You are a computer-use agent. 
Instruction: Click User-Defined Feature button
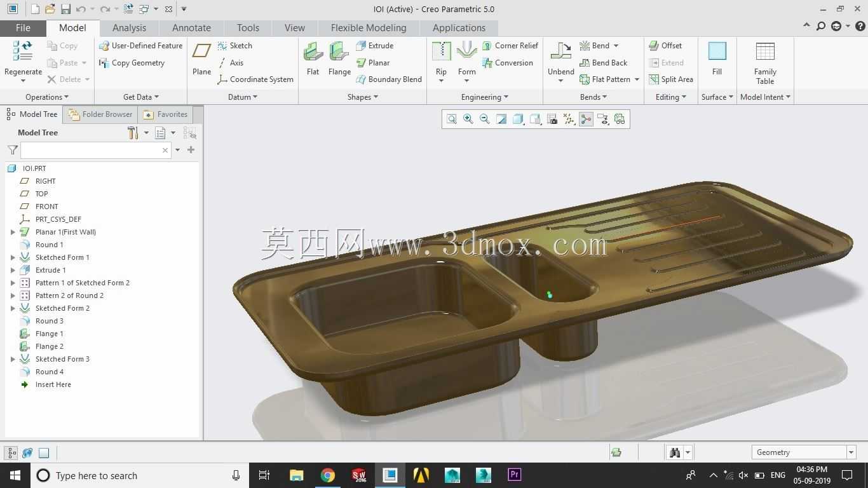pos(140,46)
